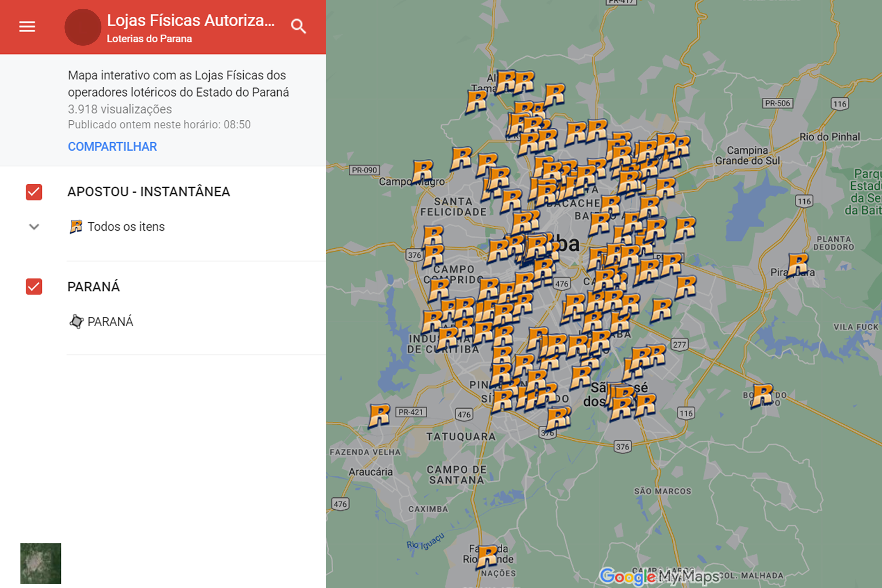Click the store marker at Piraquara
882x588 pixels.
(798, 265)
